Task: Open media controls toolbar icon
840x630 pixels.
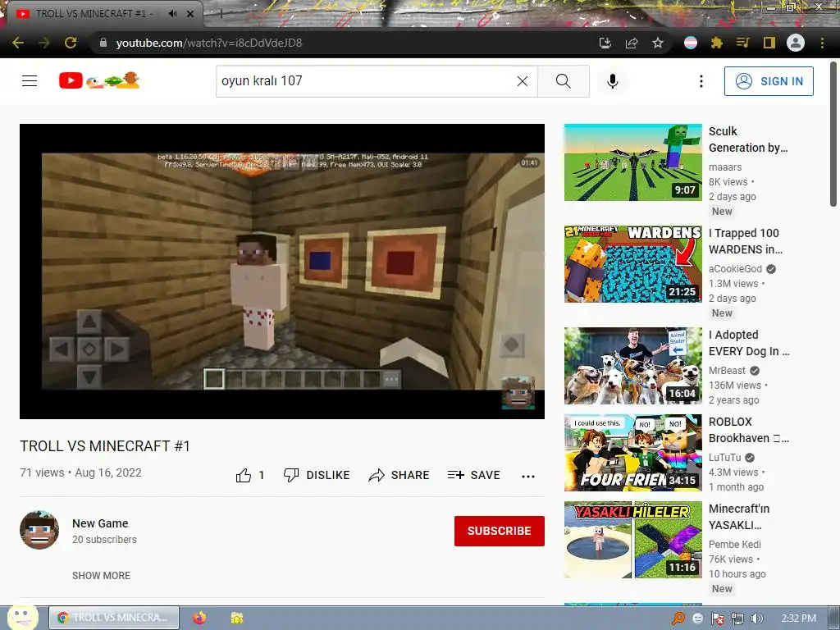Action: pyautogui.click(x=743, y=43)
